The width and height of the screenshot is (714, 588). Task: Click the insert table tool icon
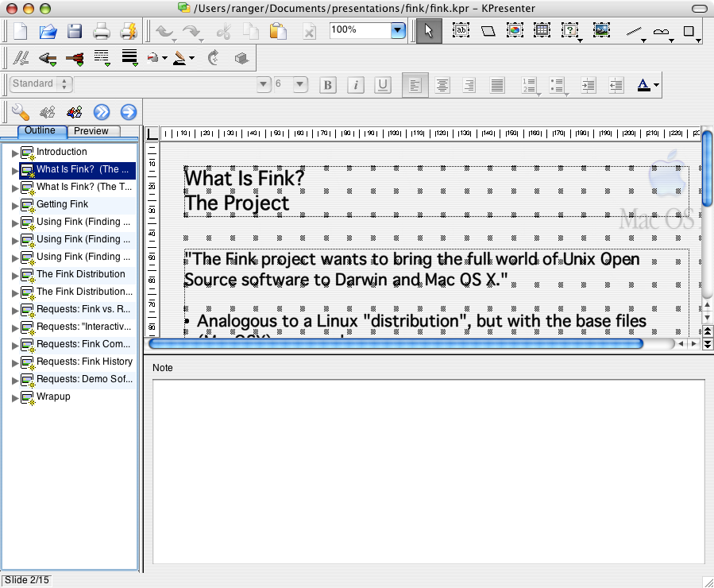(542, 31)
